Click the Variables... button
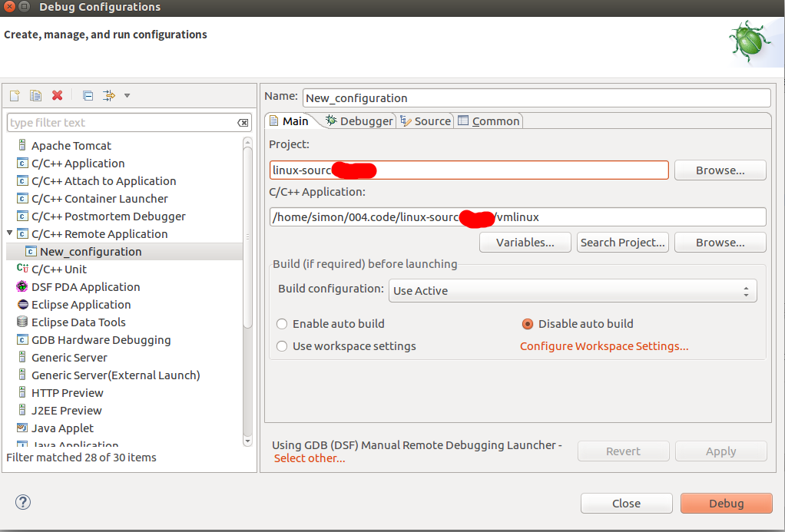 pyautogui.click(x=525, y=243)
